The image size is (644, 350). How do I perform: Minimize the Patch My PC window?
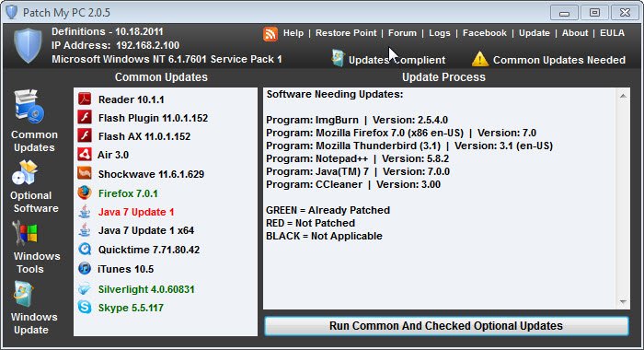[x=564, y=13]
